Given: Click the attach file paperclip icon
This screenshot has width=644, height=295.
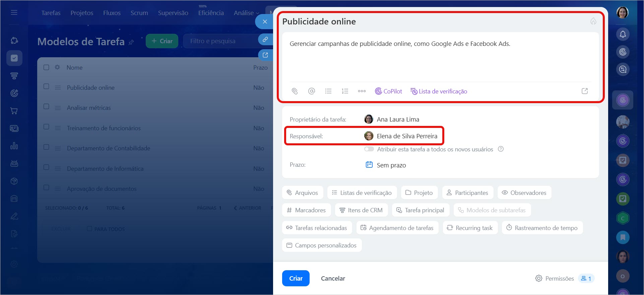Looking at the screenshot, I should (x=295, y=91).
